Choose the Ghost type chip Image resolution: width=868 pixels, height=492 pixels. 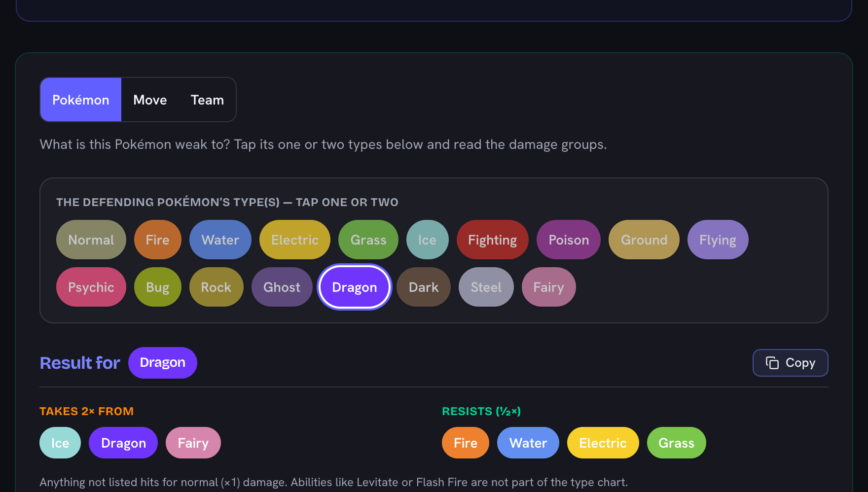click(x=282, y=287)
